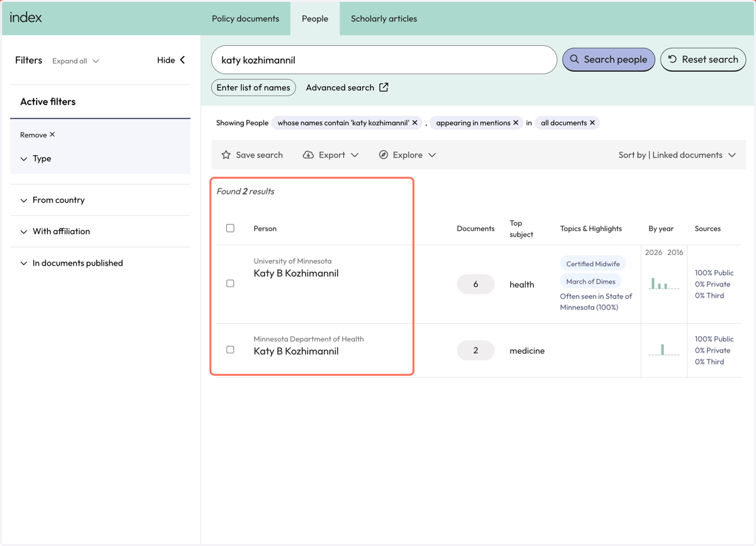Click the Certified Midwife topic tag
The image size is (756, 546).
[x=593, y=264]
